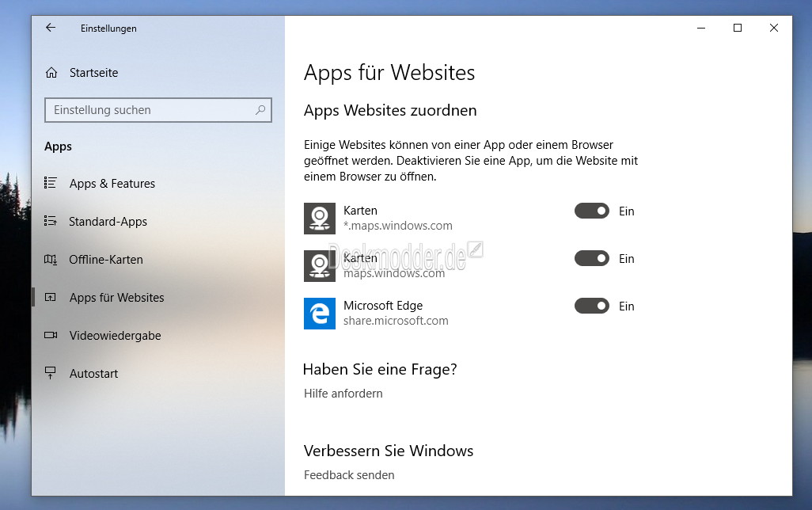Go to Standard-Apps settings
Image resolution: width=812 pixels, height=510 pixels.
(108, 222)
